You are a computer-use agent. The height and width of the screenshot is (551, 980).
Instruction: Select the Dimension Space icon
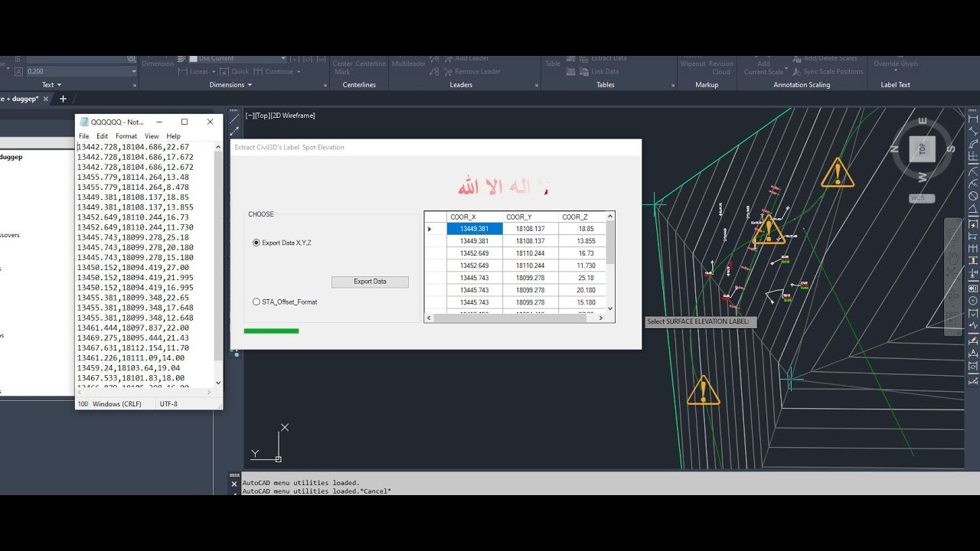(973, 261)
